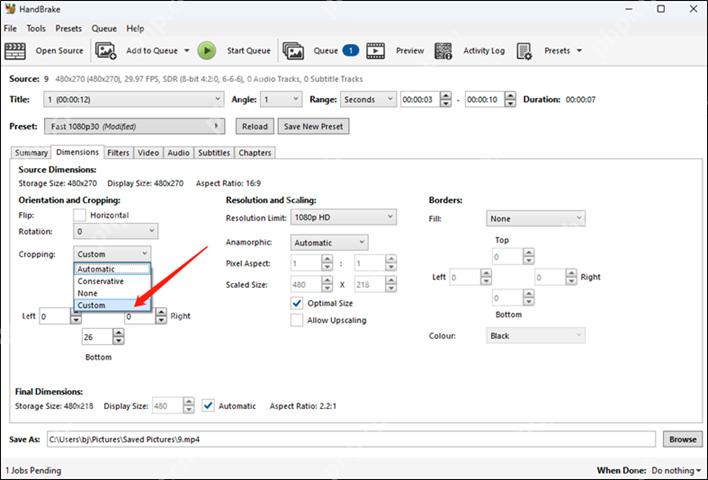Uncheck the Final Dimensions Automatic checkbox
The height and width of the screenshot is (480, 708).
point(208,405)
